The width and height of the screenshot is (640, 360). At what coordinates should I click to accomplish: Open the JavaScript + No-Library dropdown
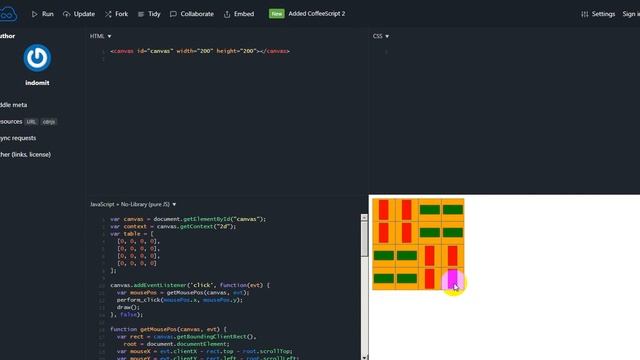pos(133,204)
